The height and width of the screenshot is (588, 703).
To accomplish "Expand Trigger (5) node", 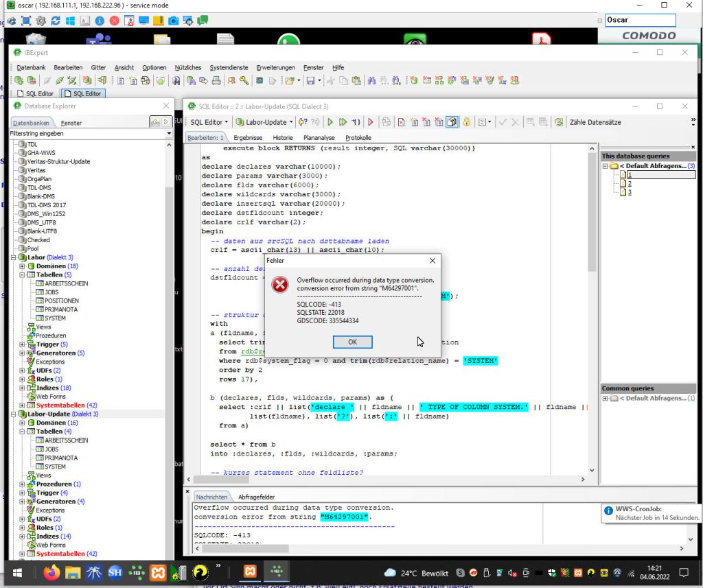I will 22,344.
